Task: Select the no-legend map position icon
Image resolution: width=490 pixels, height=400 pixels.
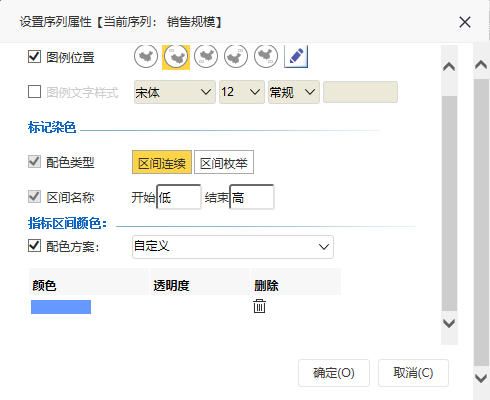Action: [146, 57]
